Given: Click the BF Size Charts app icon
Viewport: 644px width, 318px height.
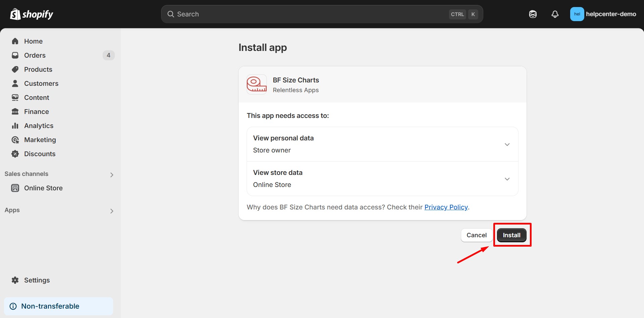Looking at the screenshot, I should [257, 84].
